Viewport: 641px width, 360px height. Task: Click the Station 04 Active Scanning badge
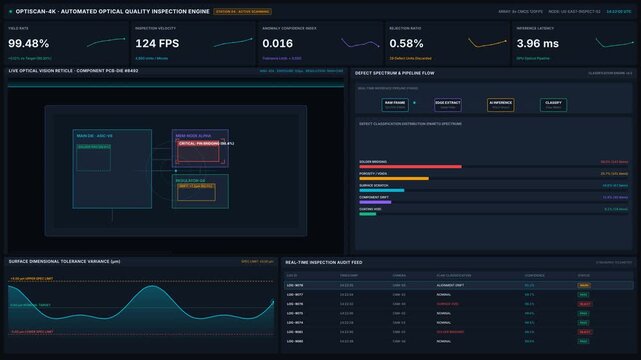point(242,11)
